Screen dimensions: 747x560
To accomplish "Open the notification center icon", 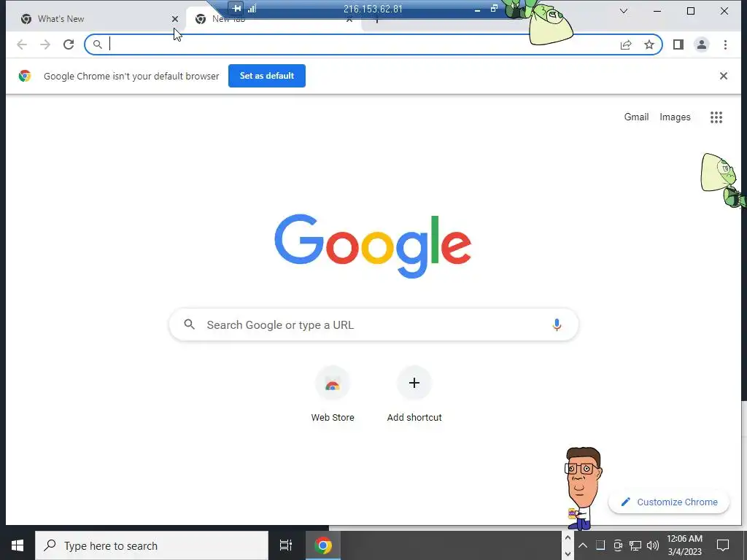I will pos(723,545).
